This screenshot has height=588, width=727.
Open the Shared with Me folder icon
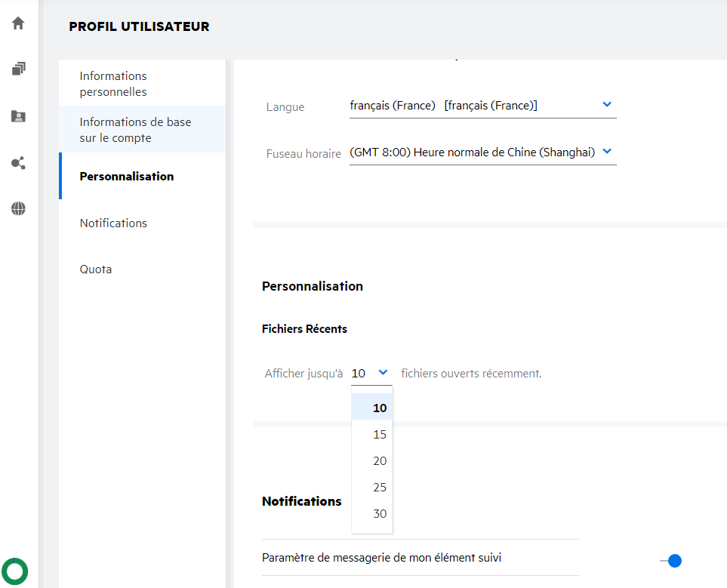click(18, 116)
